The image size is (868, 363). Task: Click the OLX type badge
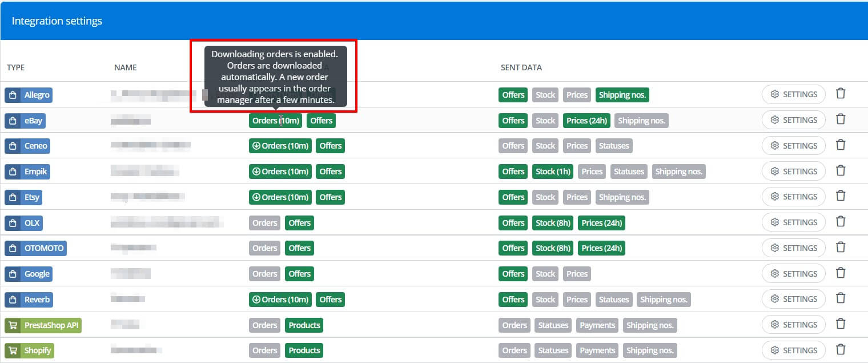[23, 223]
